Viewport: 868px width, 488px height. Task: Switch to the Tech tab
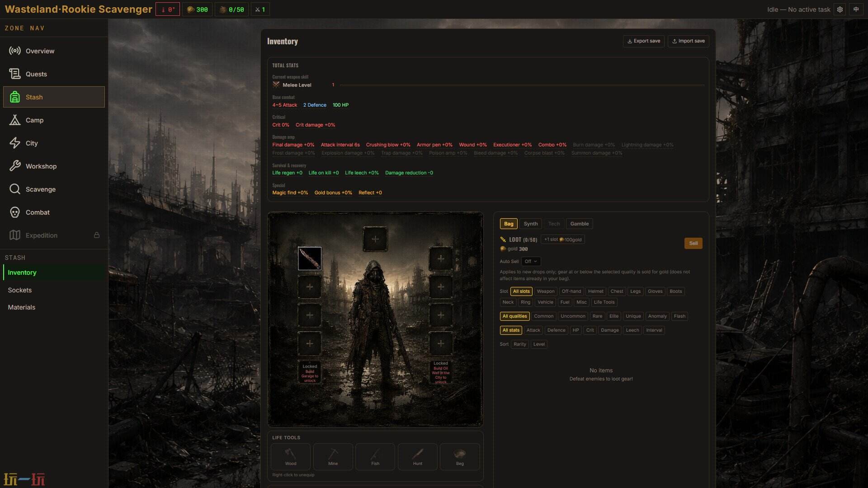(x=554, y=224)
